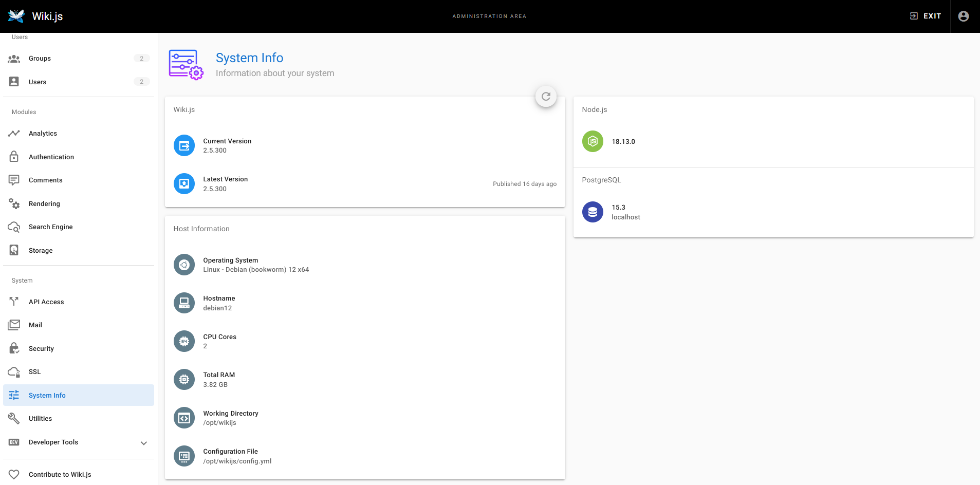
Task: Open Contribute to Wiki.js link
Action: (79, 474)
